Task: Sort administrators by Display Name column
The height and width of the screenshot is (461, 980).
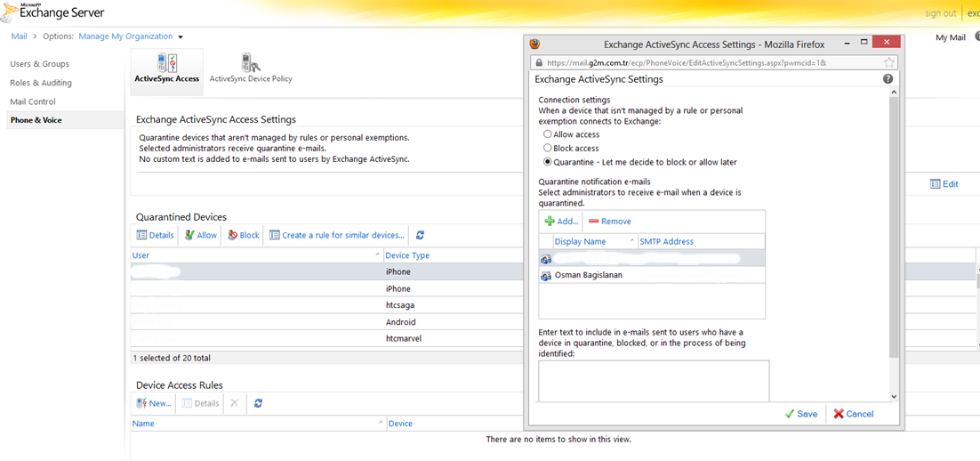Action: pos(595,241)
